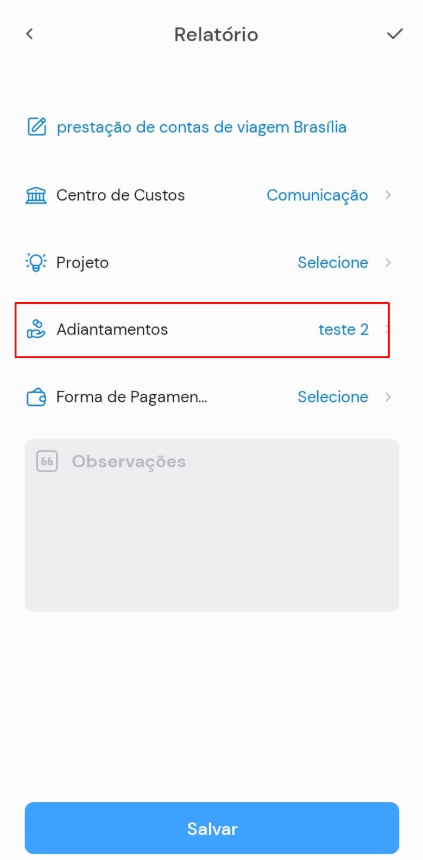Open the Comunicação cost center selection
This screenshot has width=423, height=860.
coord(317,195)
